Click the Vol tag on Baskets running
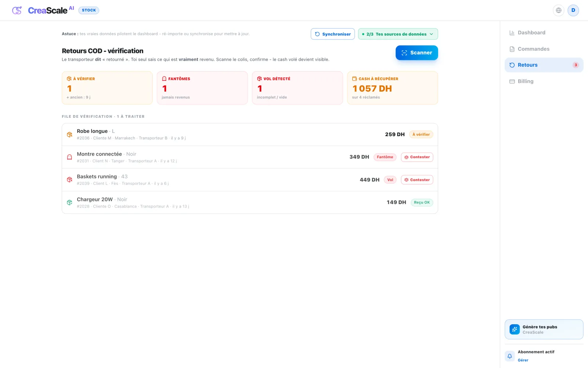The image size is (588, 368). click(390, 180)
